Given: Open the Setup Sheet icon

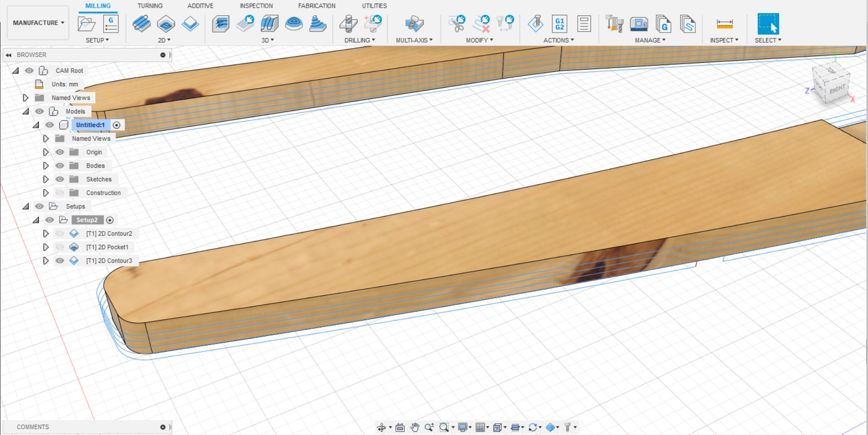Looking at the screenshot, I should point(584,24).
